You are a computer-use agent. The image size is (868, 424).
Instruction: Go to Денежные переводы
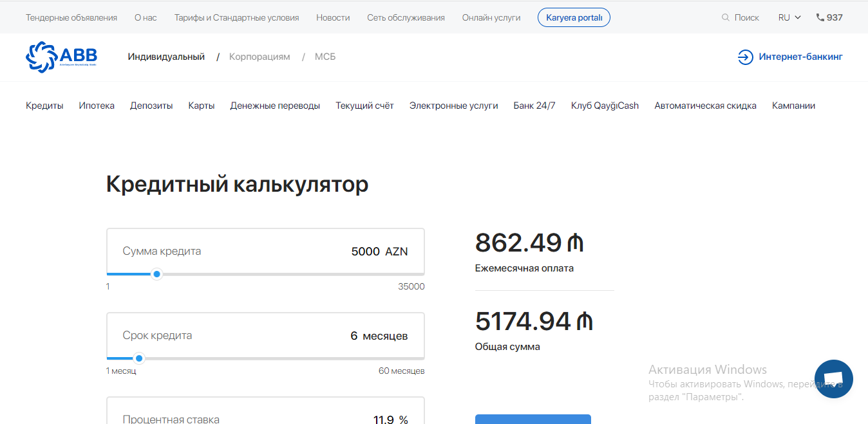coord(275,106)
